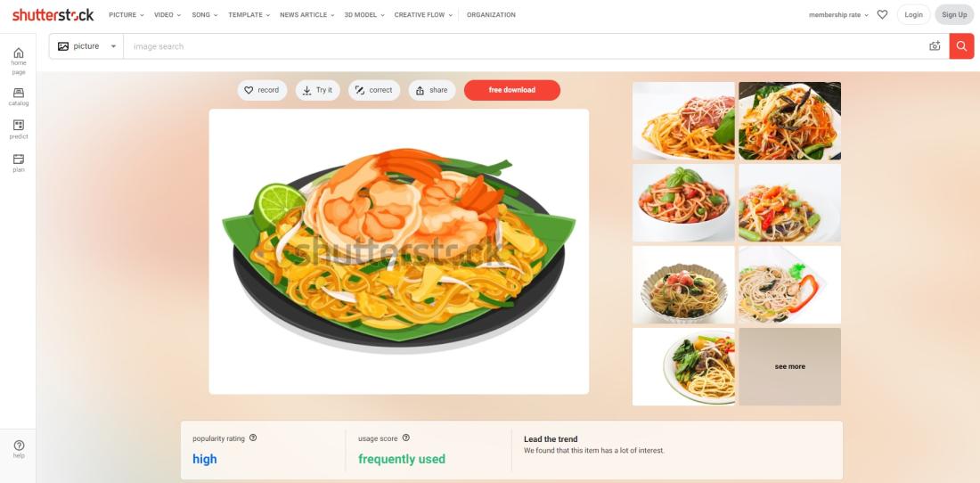The image size is (980, 483).
Task: Click the free download button
Action: pyautogui.click(x=512, y=90)
